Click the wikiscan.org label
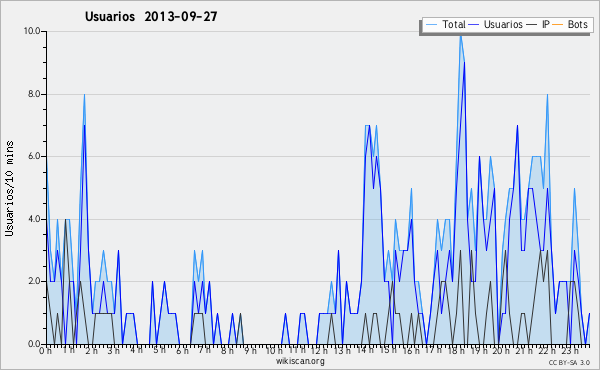This screenshot has width=600, height=370. 300,361
